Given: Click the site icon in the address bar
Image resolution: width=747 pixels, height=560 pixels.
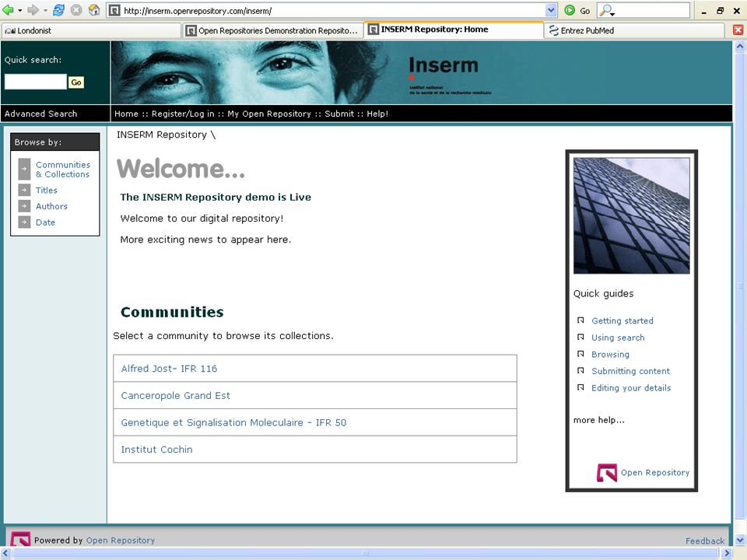Looking at the screenshot, I should [x=114, y=10].
